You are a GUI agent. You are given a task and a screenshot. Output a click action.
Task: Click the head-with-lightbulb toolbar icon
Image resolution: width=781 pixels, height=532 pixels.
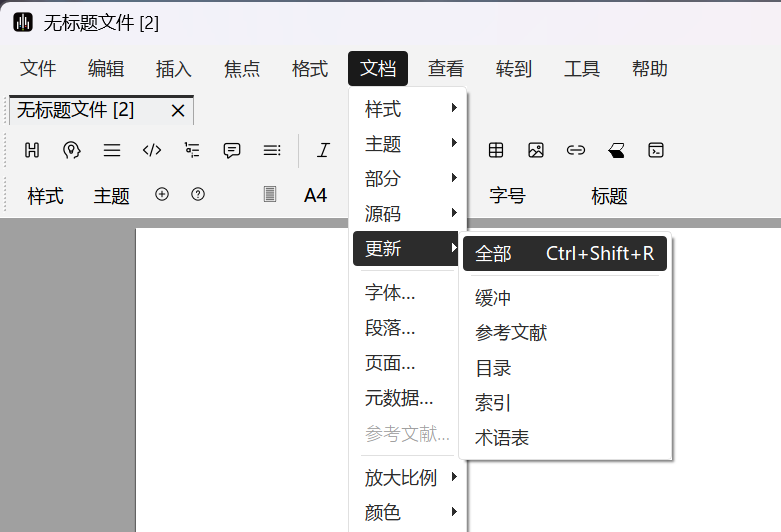point(71,150)
